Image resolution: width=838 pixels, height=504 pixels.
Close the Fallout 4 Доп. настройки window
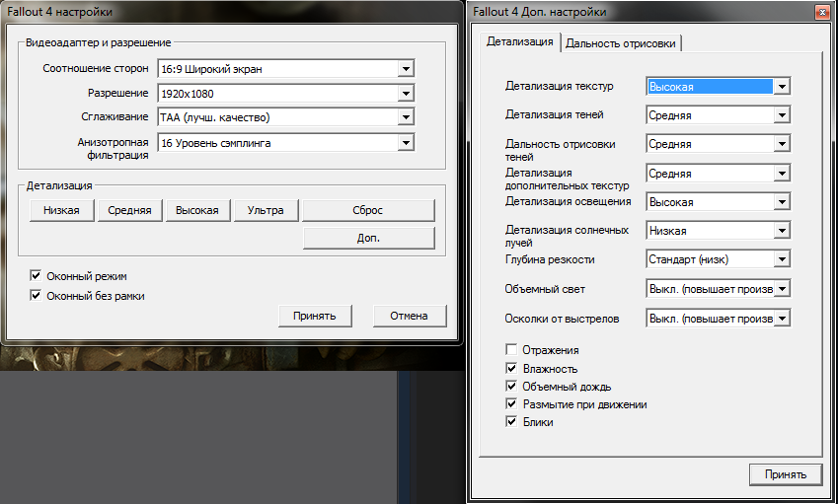822,12
